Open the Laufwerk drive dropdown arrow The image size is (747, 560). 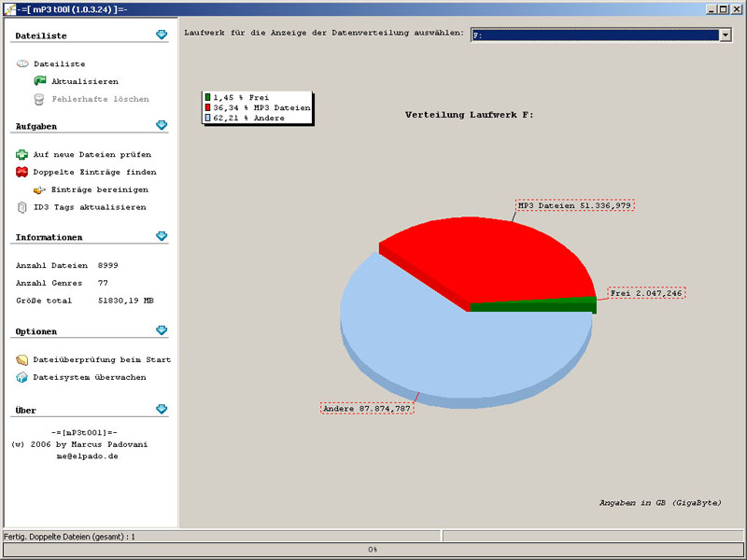pos(726,35)
